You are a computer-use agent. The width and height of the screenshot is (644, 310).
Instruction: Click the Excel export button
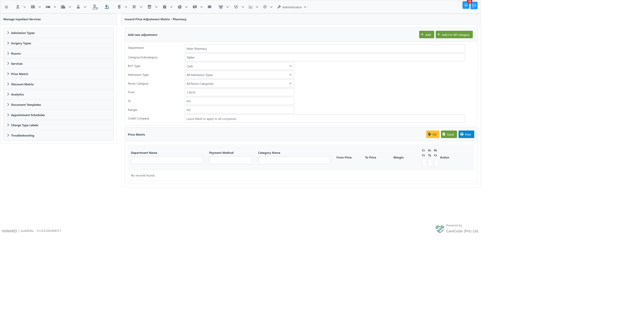(449, 134)
